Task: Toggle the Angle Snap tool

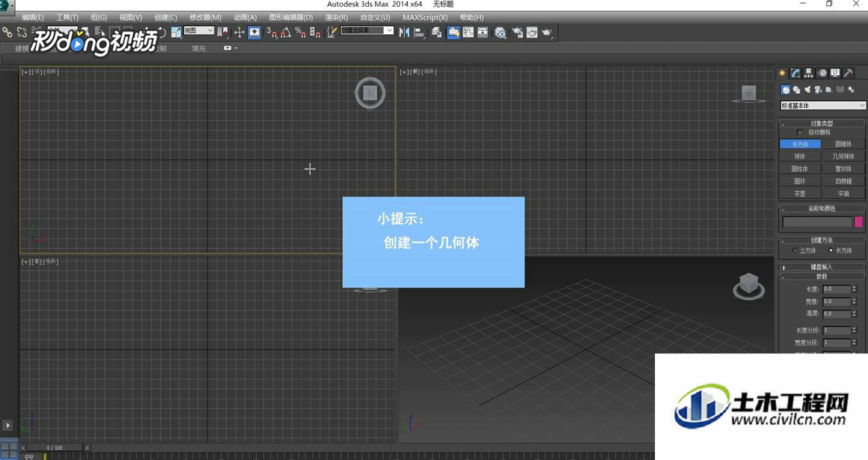Action: click(285, 32)
